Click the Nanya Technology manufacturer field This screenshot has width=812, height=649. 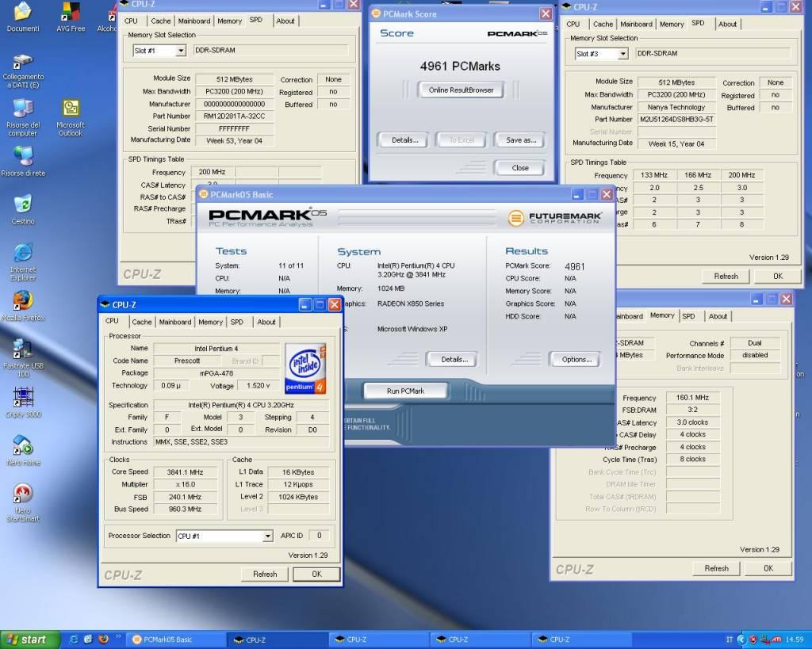[676, 107]
